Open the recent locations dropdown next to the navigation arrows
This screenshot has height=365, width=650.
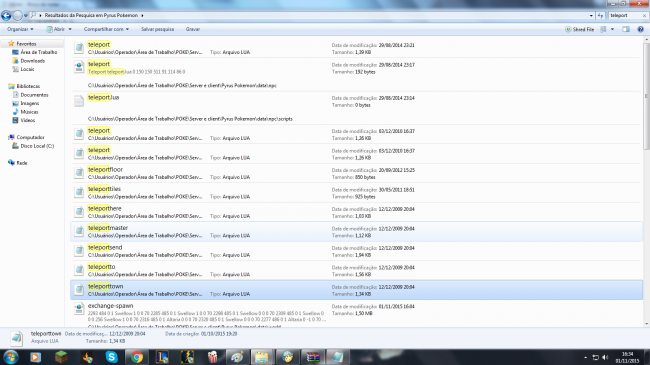point(26,16)
